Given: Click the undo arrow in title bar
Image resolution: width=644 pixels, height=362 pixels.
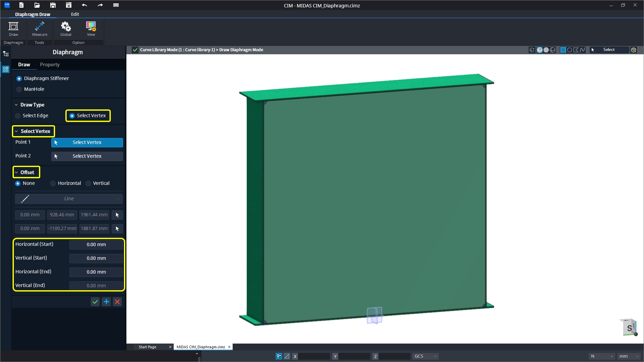Looking at the screenshot, I should click(x=84, y=5).
